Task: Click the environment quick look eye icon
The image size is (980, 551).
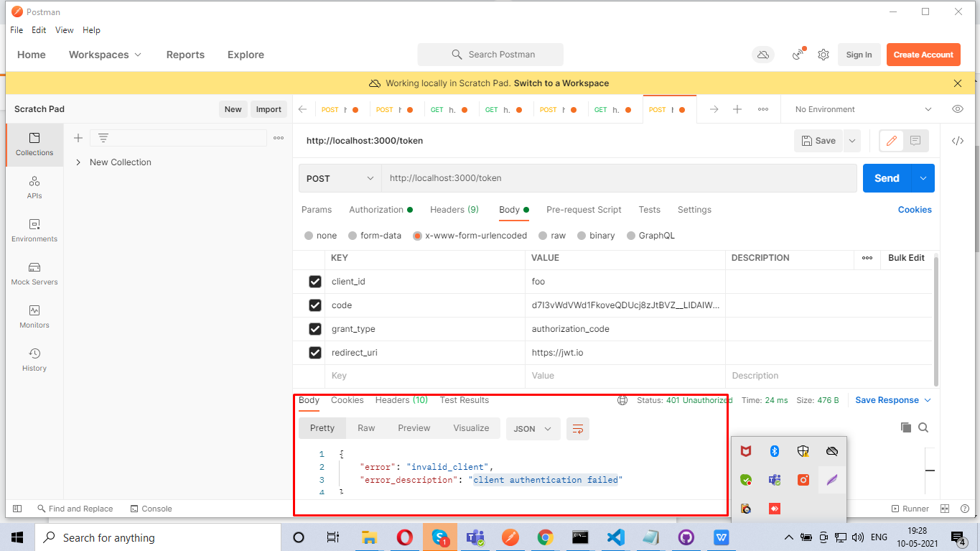Action: pos(957,109)
